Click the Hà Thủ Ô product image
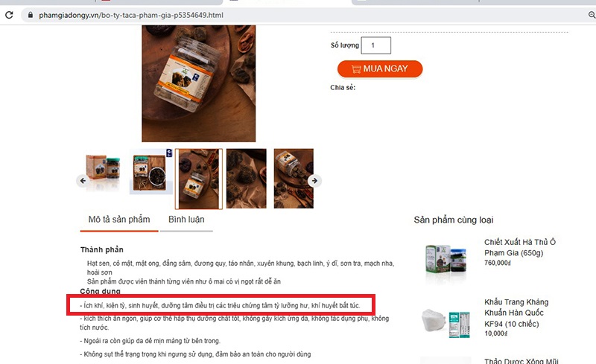The image size is (596, 364). point(446,261)
